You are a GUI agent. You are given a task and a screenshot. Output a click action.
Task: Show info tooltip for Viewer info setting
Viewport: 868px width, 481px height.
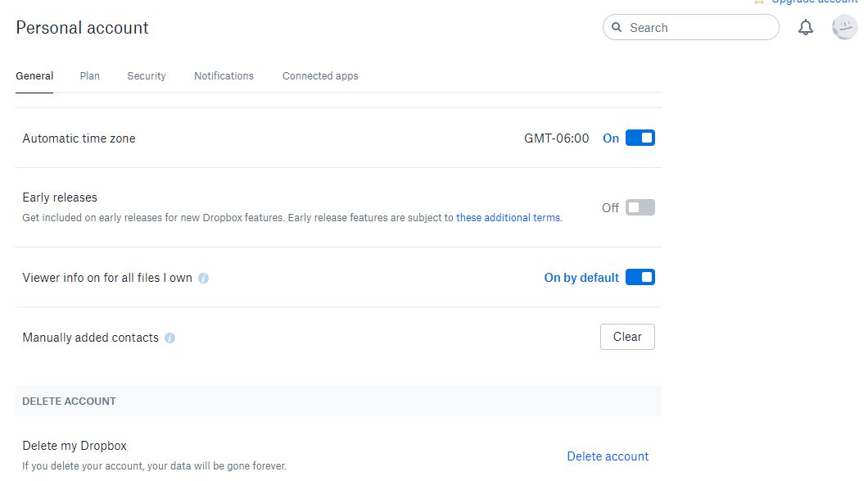coord(203,278)
